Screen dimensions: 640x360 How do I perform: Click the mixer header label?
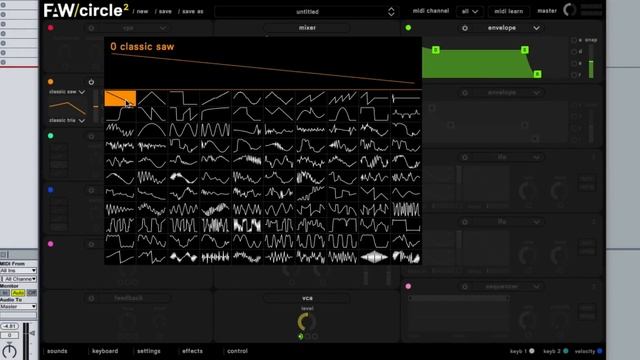[x=307, y=28]
